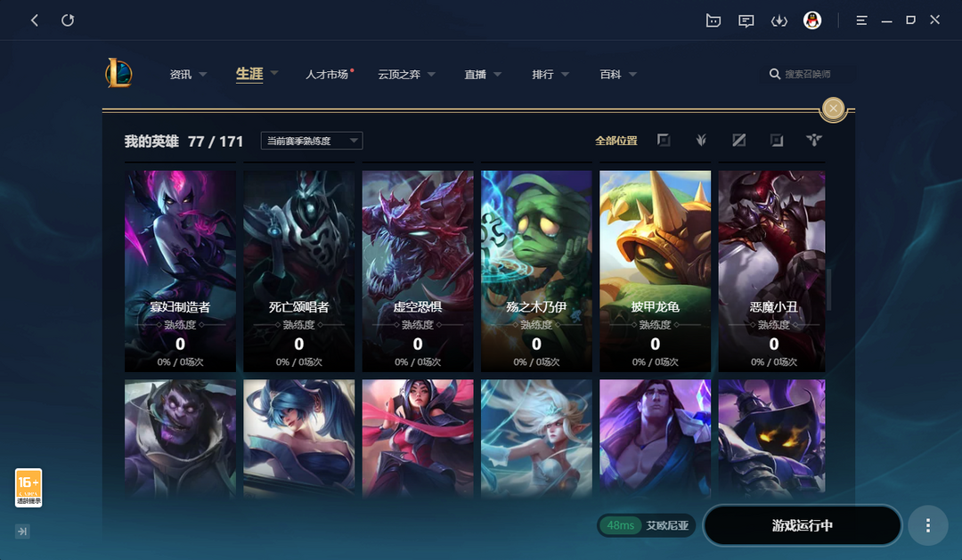The height and width of the screenshot is (560, 962).
Task: Select the 排行 menu item
Action: [542, 74]
